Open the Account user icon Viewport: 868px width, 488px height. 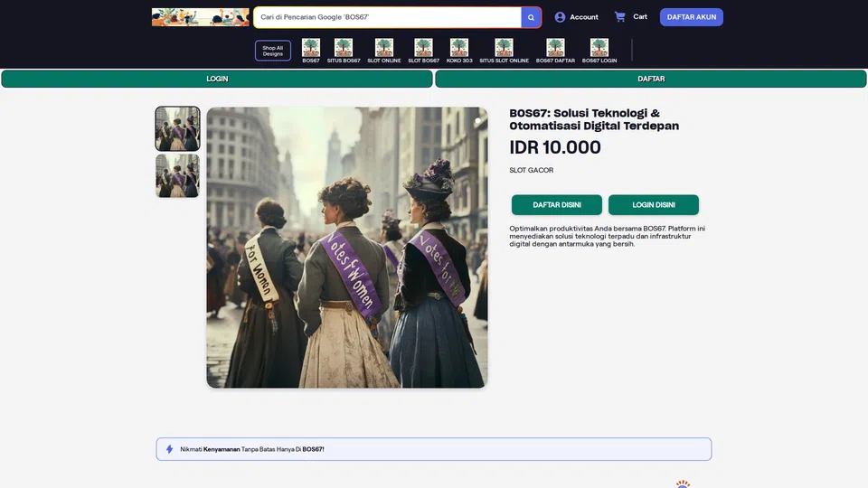point(560,17)
